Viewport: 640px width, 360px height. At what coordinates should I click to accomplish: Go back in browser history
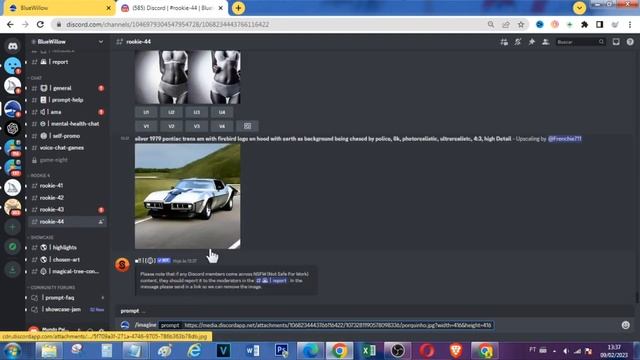pyautogui.click(x=10, y=24)
